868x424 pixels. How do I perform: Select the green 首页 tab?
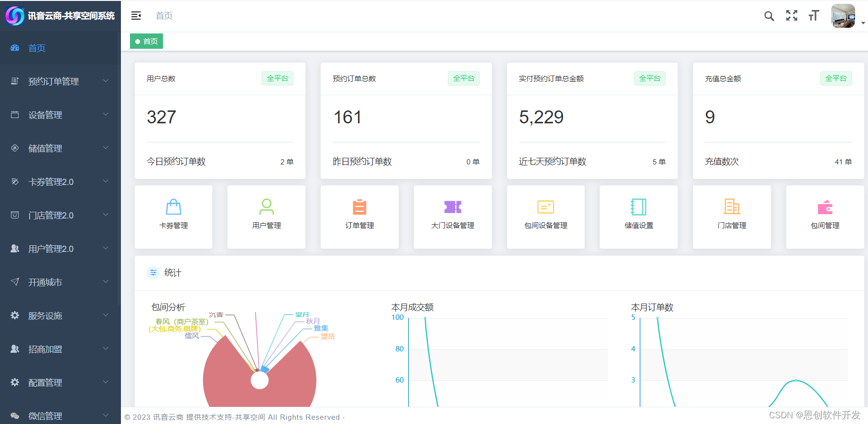tap(146, 41)
